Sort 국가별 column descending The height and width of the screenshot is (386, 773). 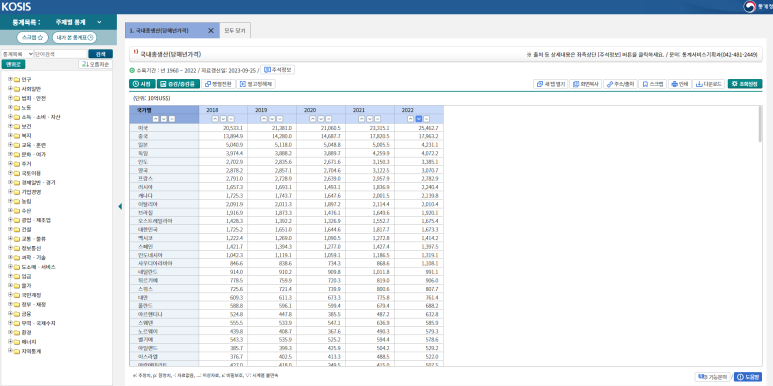click(164, 119)
